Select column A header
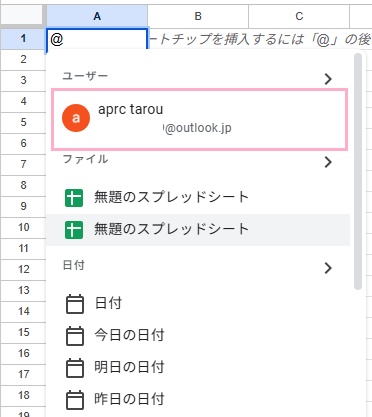 [97, 16]
